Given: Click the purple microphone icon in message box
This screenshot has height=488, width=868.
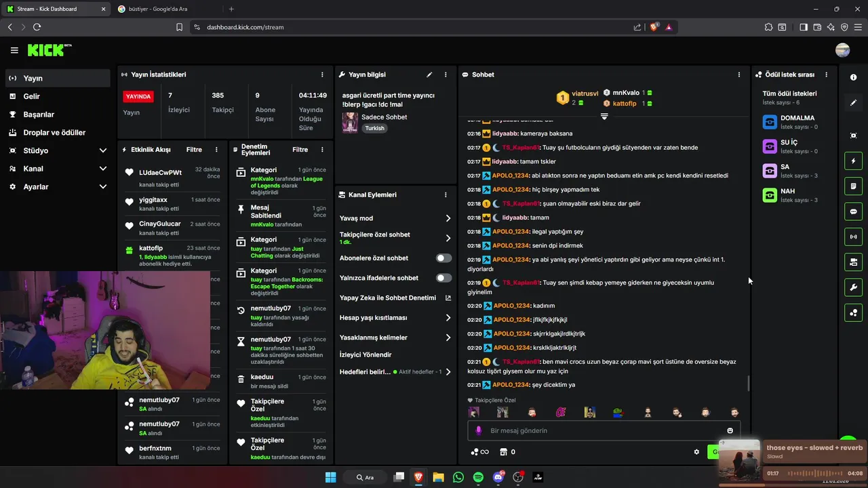Looking at the screenshot, I should tap(479, 430).
